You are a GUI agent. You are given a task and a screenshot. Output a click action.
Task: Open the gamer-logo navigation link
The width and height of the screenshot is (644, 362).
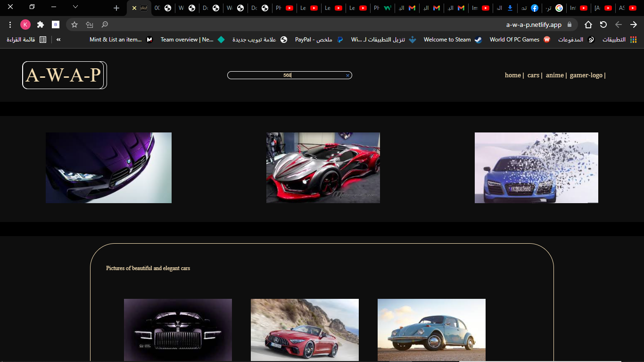586,75
